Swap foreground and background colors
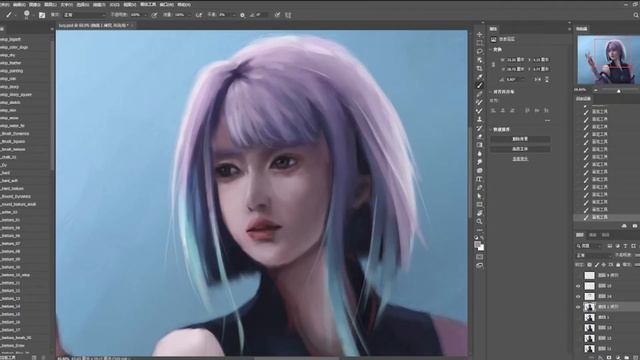 click(482, 237)
